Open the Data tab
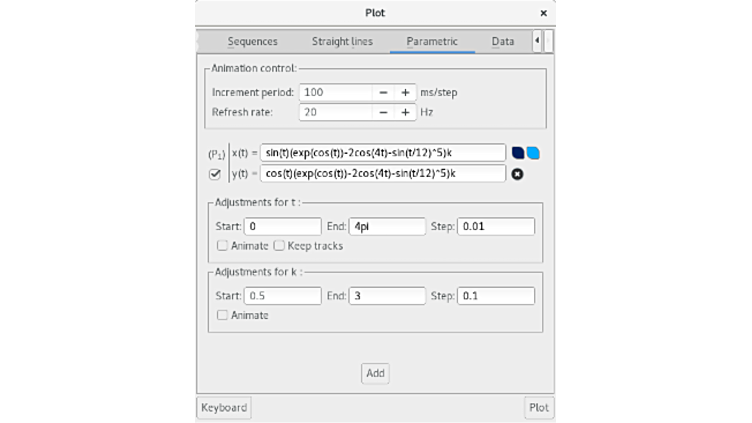Viewport: 752px width, 423px height. pos(503,42)
